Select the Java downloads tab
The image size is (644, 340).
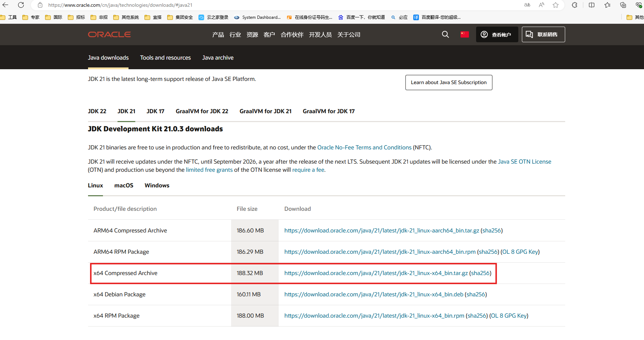point(108,57)
